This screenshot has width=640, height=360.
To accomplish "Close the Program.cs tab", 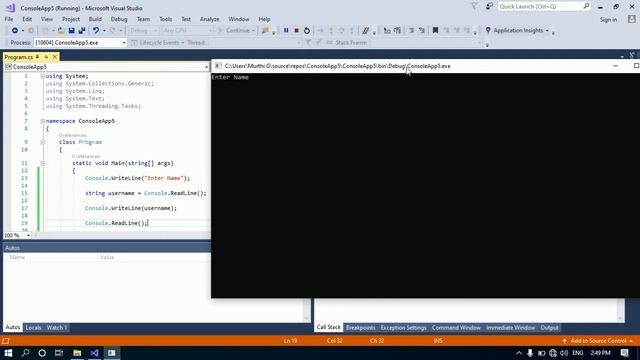I will tap(55, 57).
